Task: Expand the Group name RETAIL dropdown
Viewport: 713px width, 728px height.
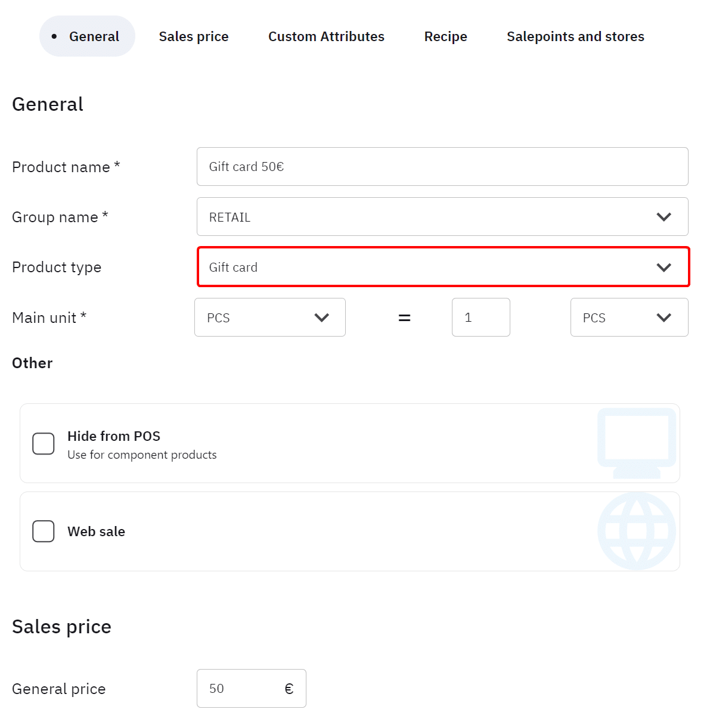Action: (442, 217)
